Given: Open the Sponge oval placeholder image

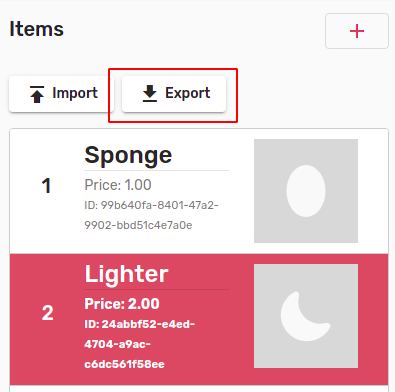Looking at the screenshot, I should [x=306, y=191].
